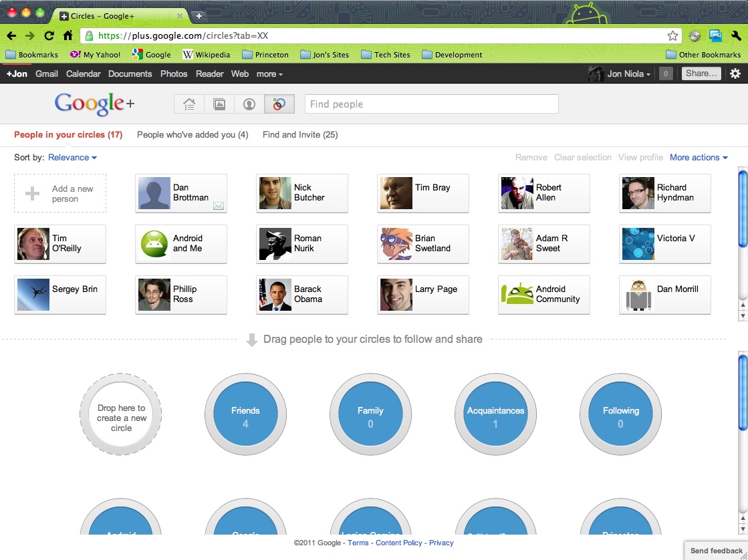
Task: Click the Send feedback button
Action: pos(716,551)
